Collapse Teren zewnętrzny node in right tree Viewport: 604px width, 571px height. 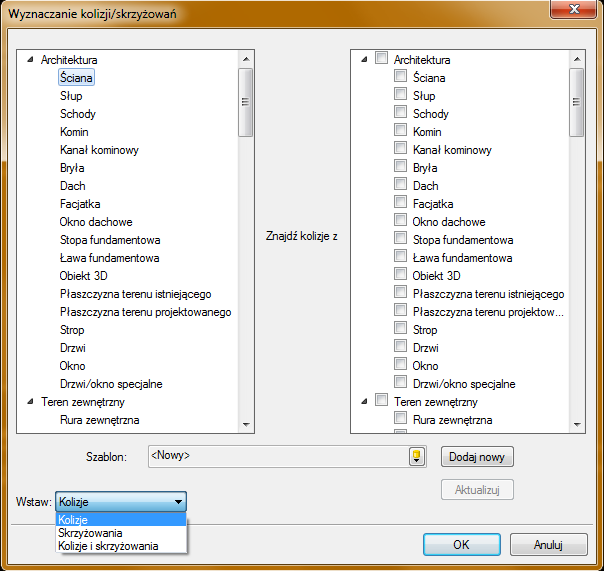[x=364, y=402]
